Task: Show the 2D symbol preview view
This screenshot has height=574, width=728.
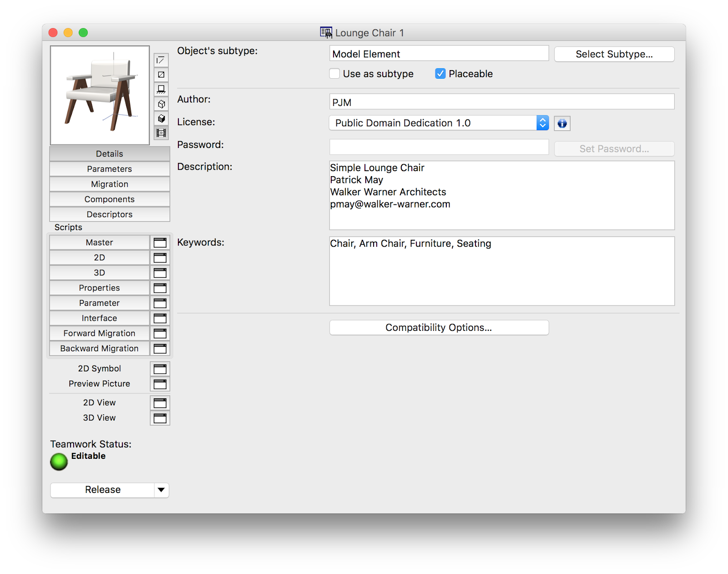Action: click(x=161, y=60)
